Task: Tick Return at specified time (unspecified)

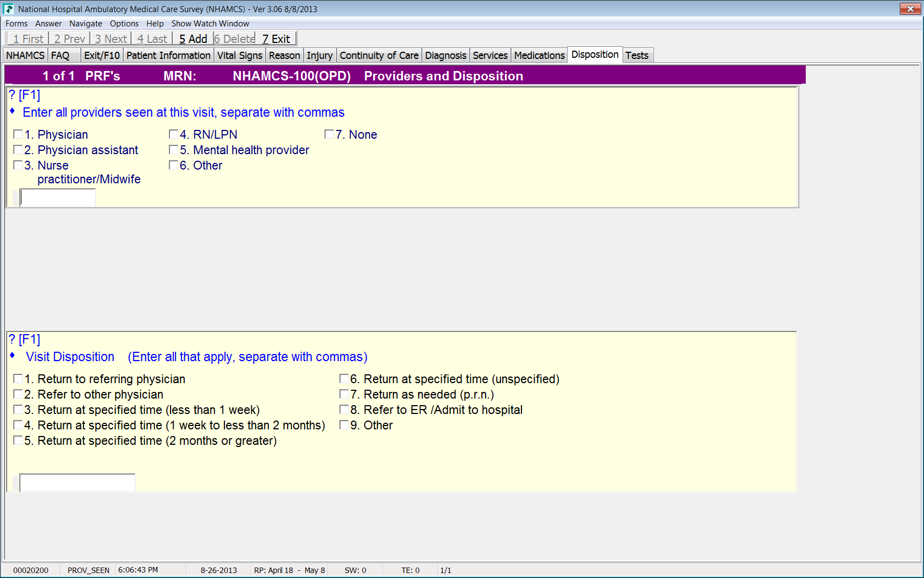Action: click(344, 379)
